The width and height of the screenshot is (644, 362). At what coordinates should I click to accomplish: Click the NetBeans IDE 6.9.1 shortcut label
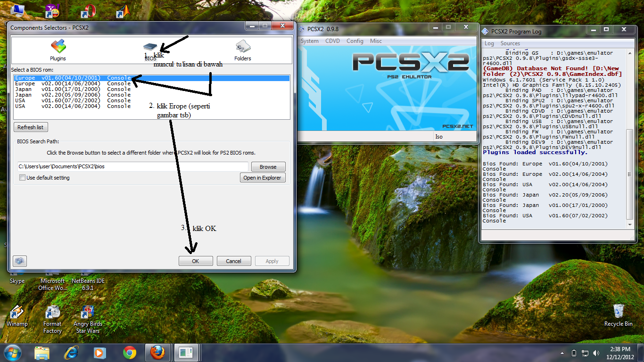click(88, 284)
